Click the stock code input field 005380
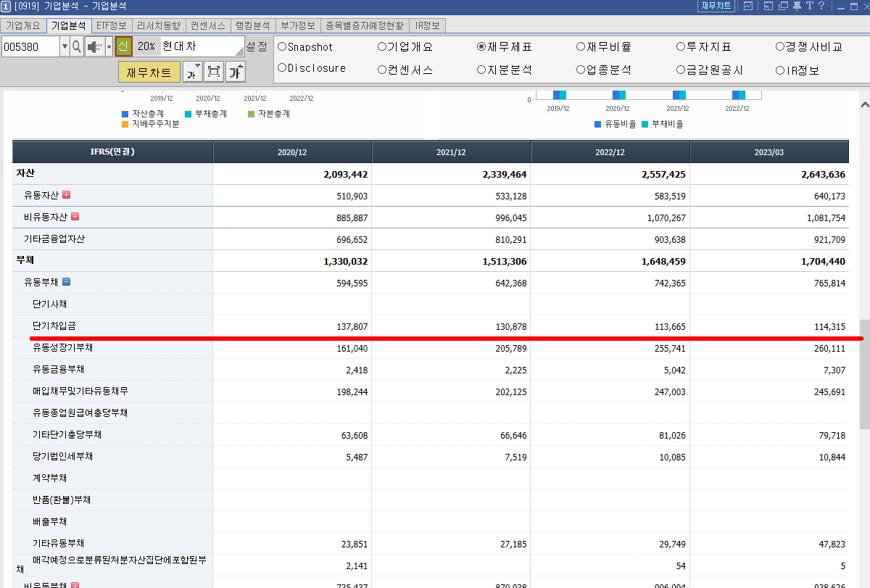The width and height of the screenshot is (870, 588). point(30,46)
